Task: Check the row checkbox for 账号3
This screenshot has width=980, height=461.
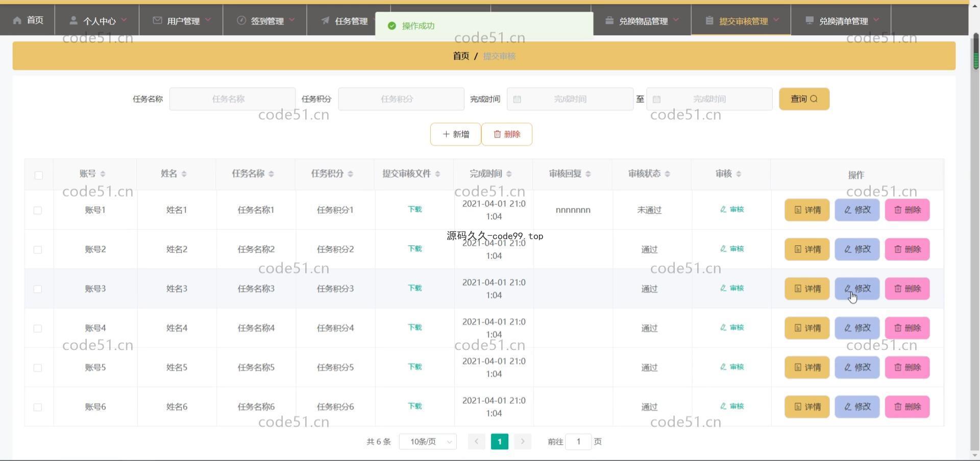Action: click(x=38, y=289)
